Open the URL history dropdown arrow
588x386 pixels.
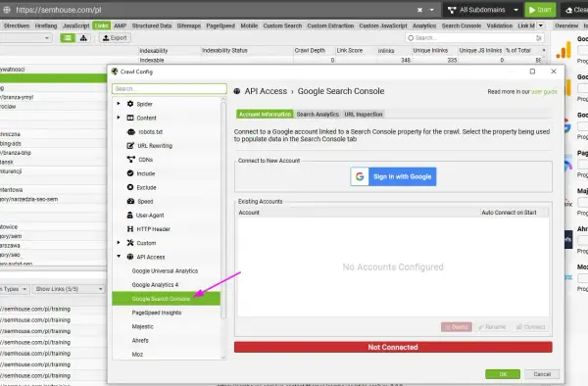click(431, 10)
